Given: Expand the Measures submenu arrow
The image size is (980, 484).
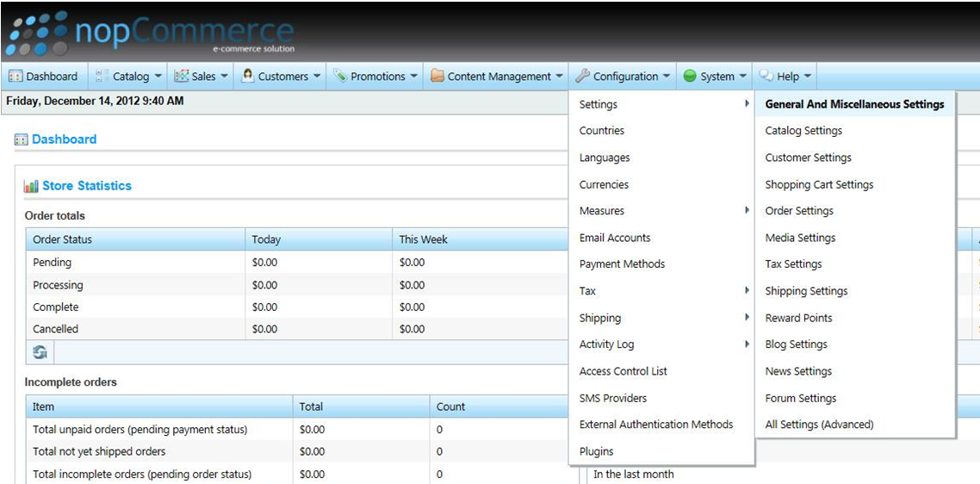Looking at the screenshot, I should 747,211.
